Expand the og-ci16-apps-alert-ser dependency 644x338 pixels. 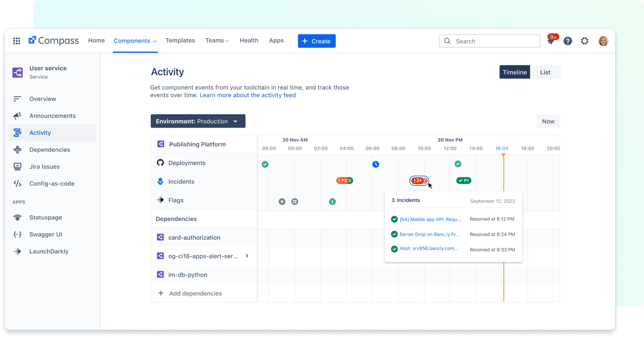click(247, 256)
